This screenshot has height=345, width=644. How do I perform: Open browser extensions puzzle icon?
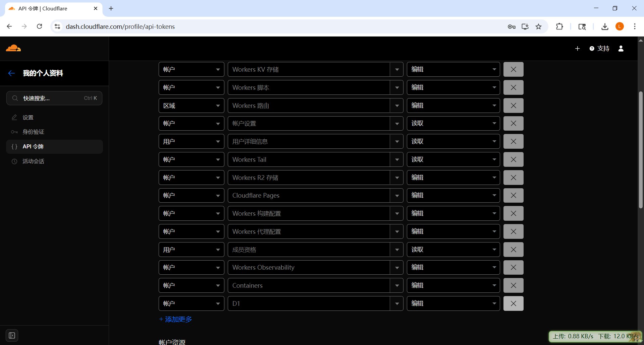(x=559, y=26)
